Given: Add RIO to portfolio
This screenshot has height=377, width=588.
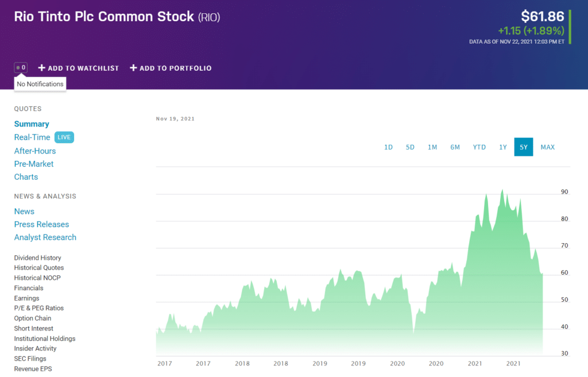Looking at the screenshot, I should click(x=171, y=68).
